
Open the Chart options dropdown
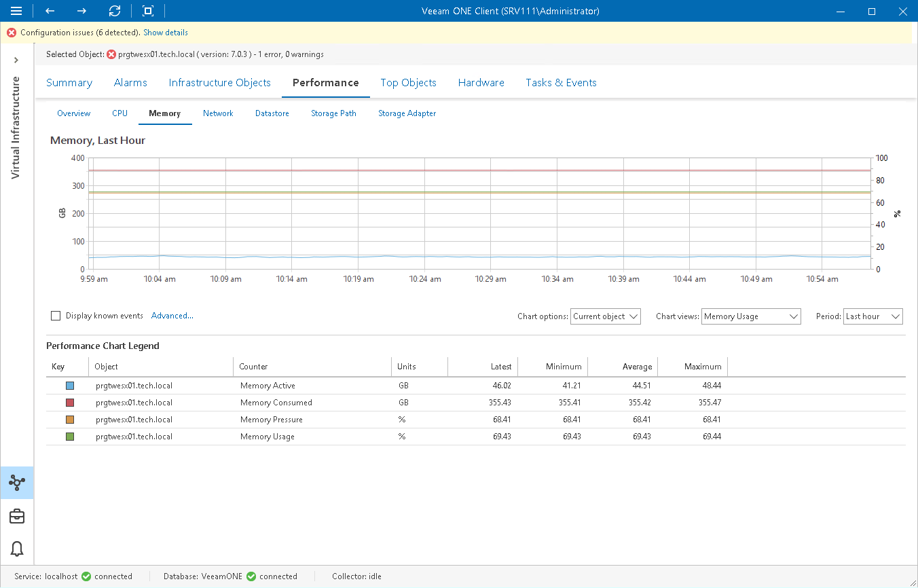click(605, 316)
